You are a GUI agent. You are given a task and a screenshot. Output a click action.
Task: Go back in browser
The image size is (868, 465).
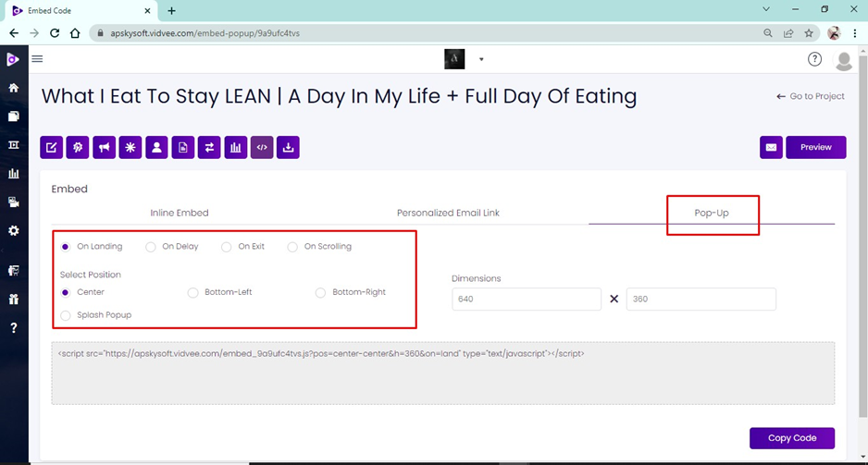coord(14,33)
